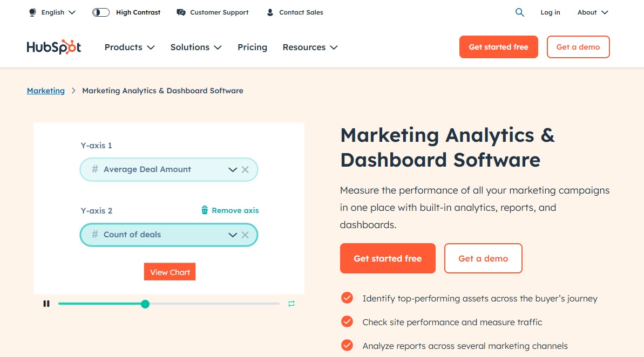Pause the demo video
This screenshot has height=357, width=644.
coord(46,304)
